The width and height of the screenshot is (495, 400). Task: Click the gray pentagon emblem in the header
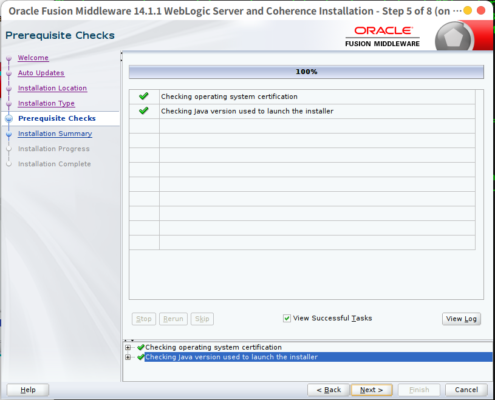point(454,38)
